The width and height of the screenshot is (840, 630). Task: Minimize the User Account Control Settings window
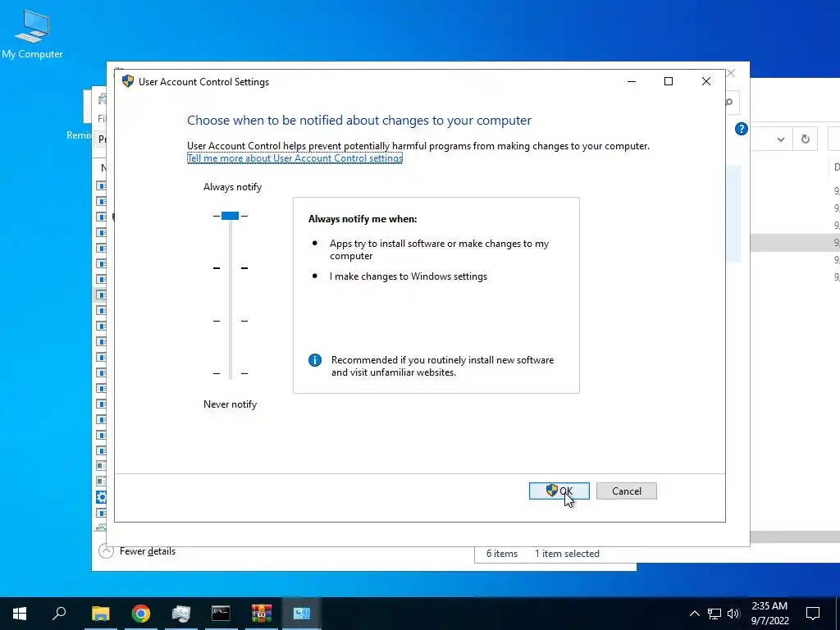[x=632, y=81]
